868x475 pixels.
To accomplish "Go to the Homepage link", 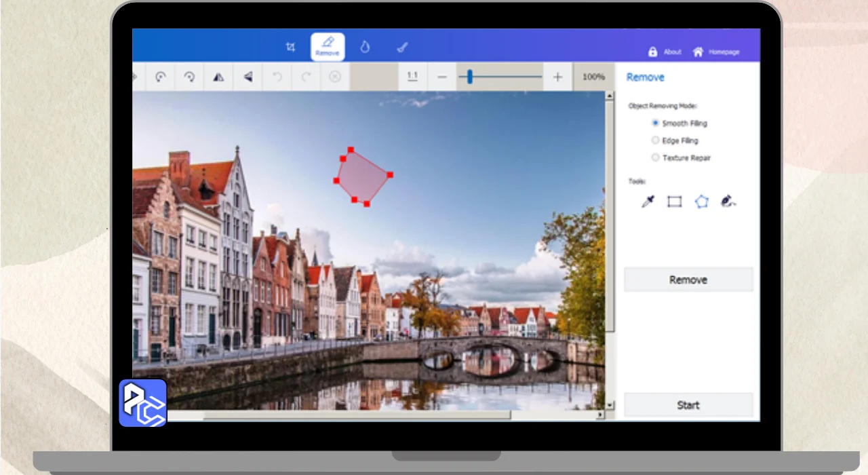I will coord(716,52).
